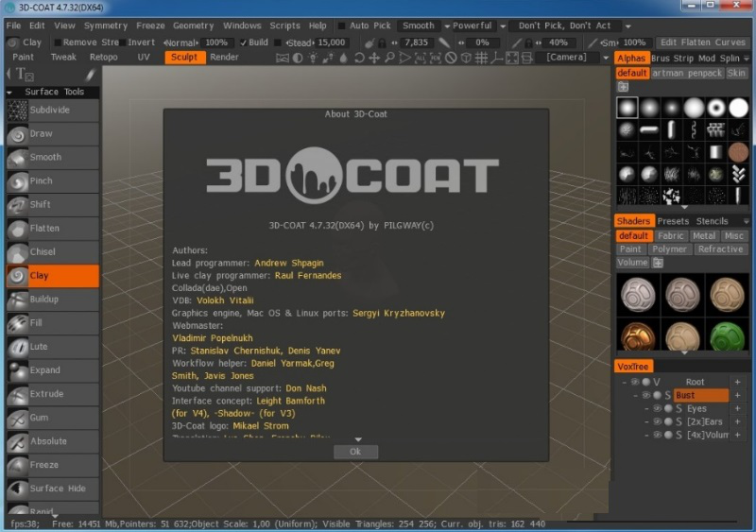Click the rotate camera circular arrow icon

pyautogui.click(x=359, y=58)
